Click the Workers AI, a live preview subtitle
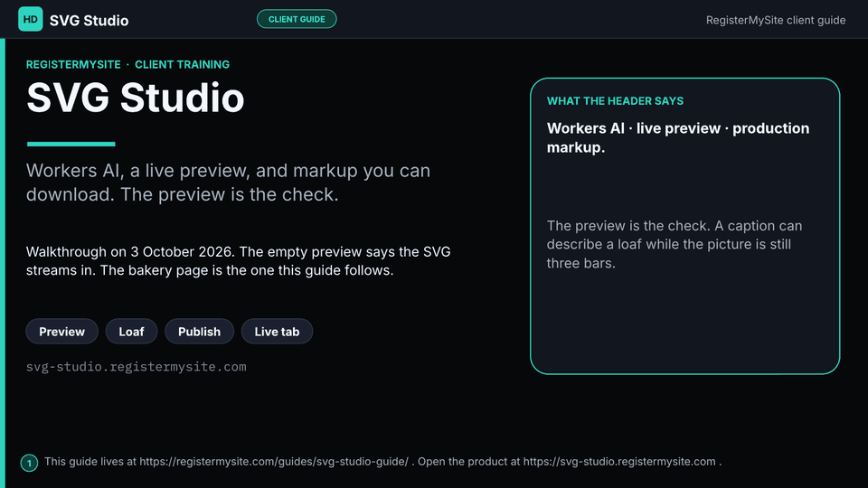Viewport: 868px width, 488px height. (228, 182)
